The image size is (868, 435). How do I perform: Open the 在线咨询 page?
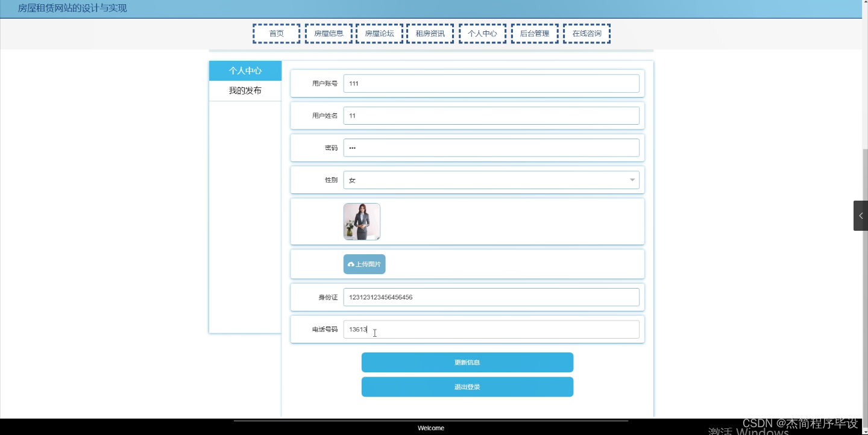(x=586, y=33)
